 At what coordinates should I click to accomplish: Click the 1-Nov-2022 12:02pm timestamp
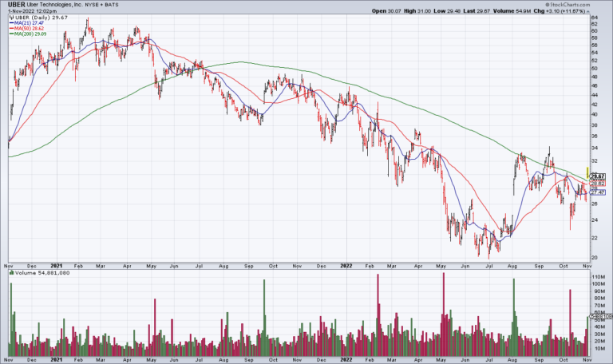[28, 10]
